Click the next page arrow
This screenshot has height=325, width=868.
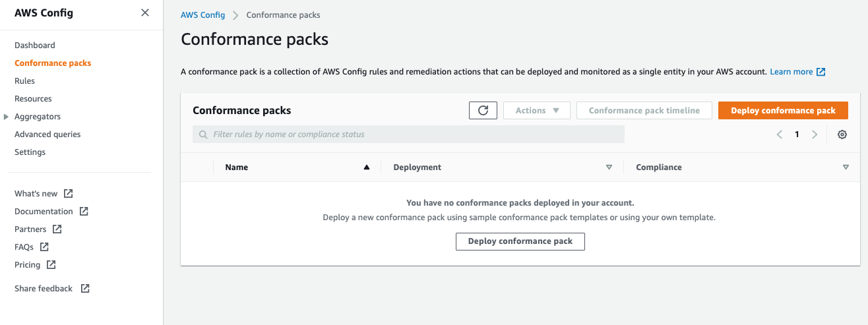[815, 134]
